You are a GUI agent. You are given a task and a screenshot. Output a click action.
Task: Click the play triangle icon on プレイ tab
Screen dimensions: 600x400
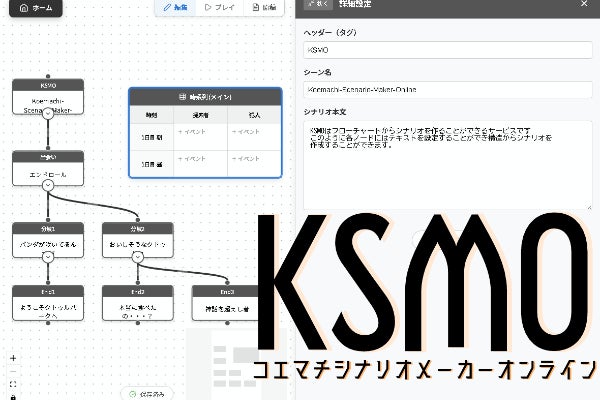(x=208, y=7)
